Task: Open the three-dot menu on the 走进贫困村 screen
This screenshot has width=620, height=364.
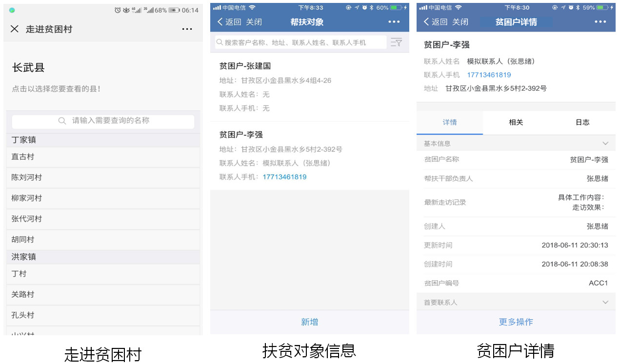Action: 187,29
